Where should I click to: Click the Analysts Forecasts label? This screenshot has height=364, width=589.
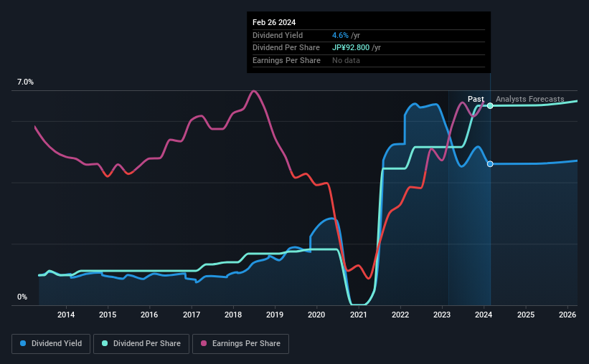click(530, 99)
